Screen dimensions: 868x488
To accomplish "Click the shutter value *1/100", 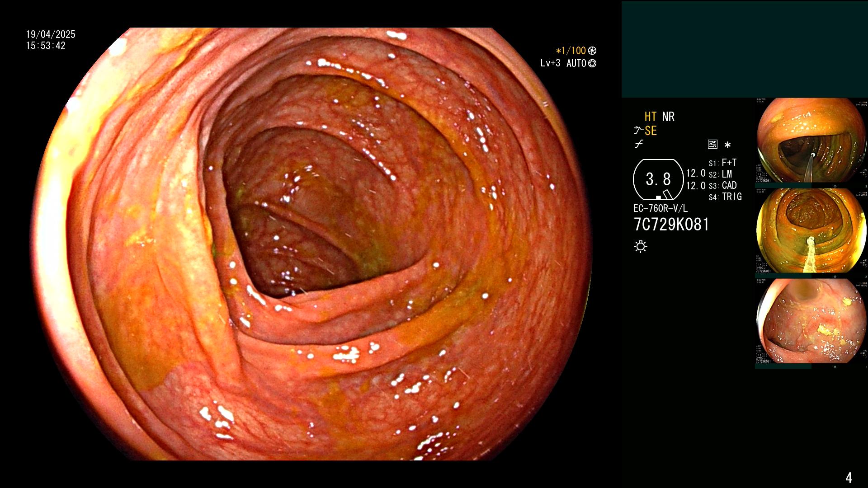I will click(x=571, y=51).
